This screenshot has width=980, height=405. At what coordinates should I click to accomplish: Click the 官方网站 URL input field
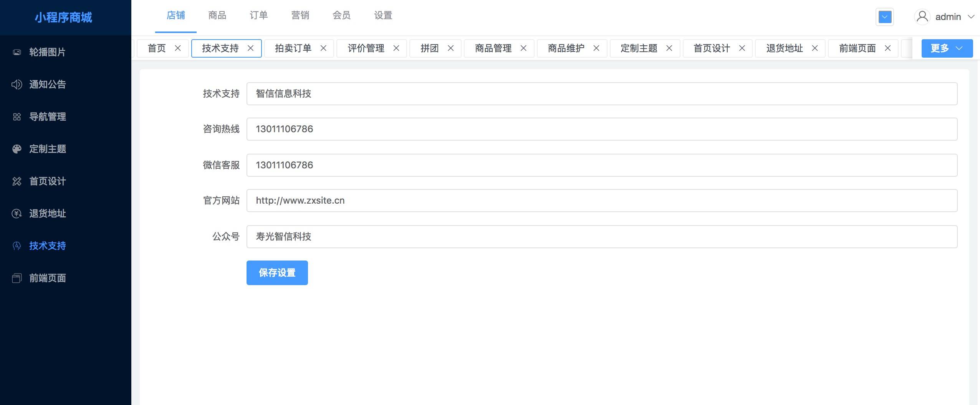pyautogui.click(x=602, y=201)
